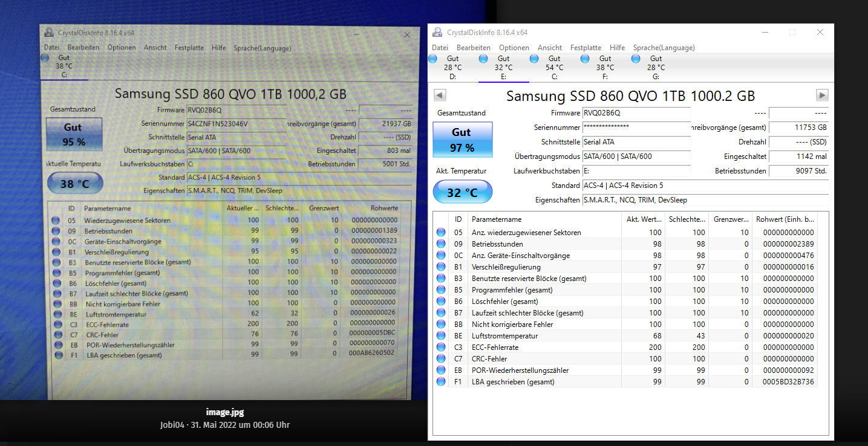Click status orb for B7 Laufzeit schlechter Blöcke

(441, 312)
